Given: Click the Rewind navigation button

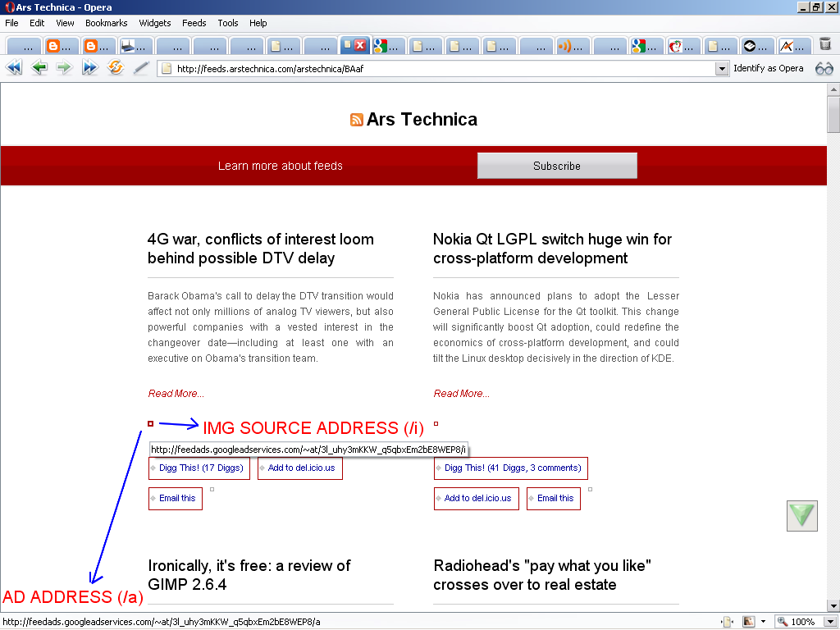Looking at the screenshot, I should (14, 69).
